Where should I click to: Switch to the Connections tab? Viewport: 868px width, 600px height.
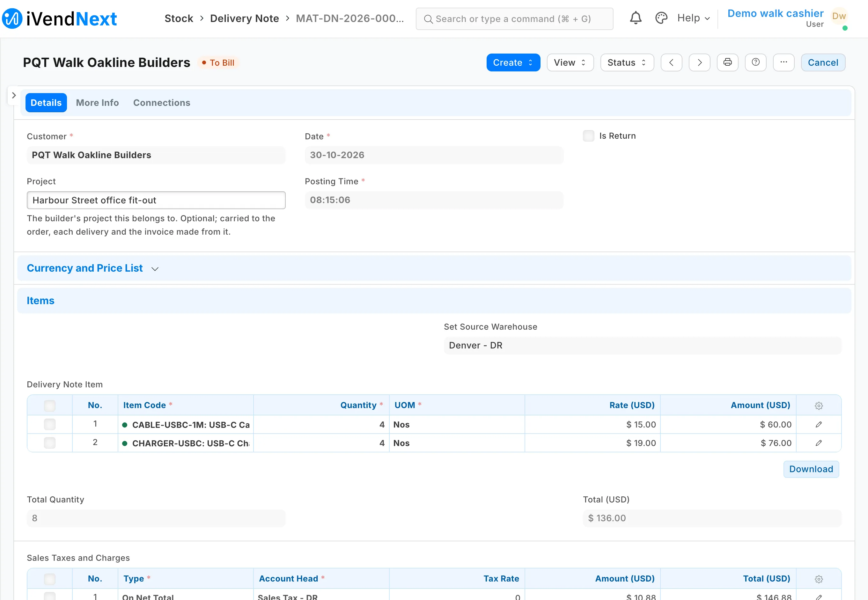tap(162, 103)
